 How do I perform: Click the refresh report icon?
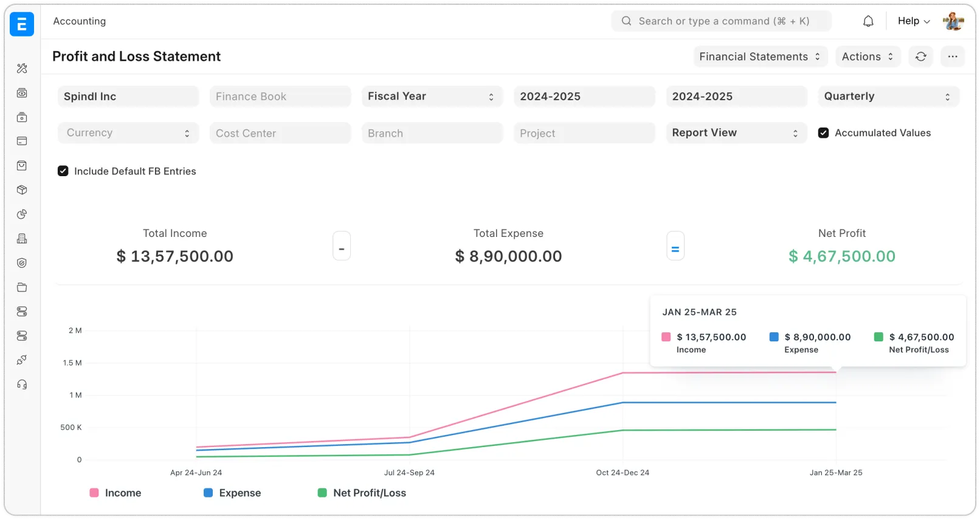[x=921, y=56]
